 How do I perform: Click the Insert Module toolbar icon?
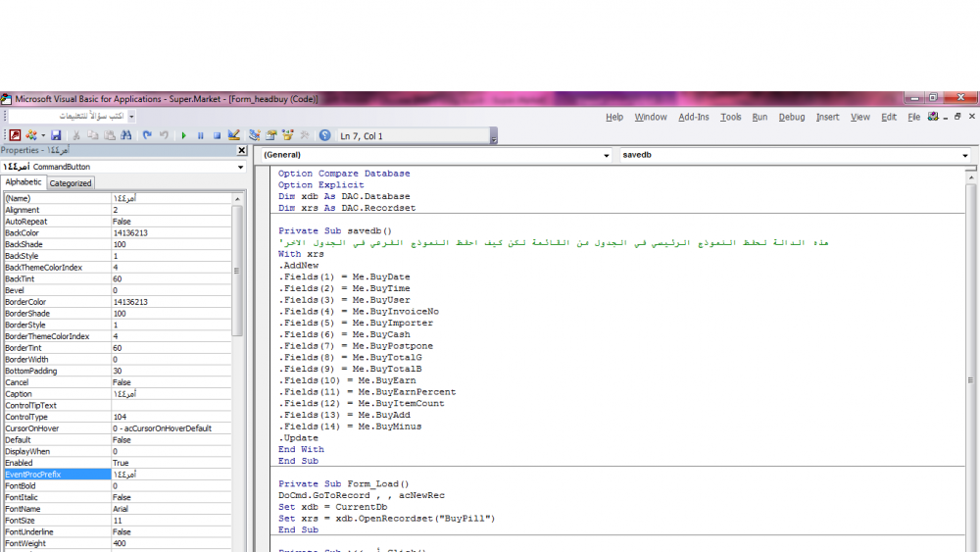click(x=30, y=135)
